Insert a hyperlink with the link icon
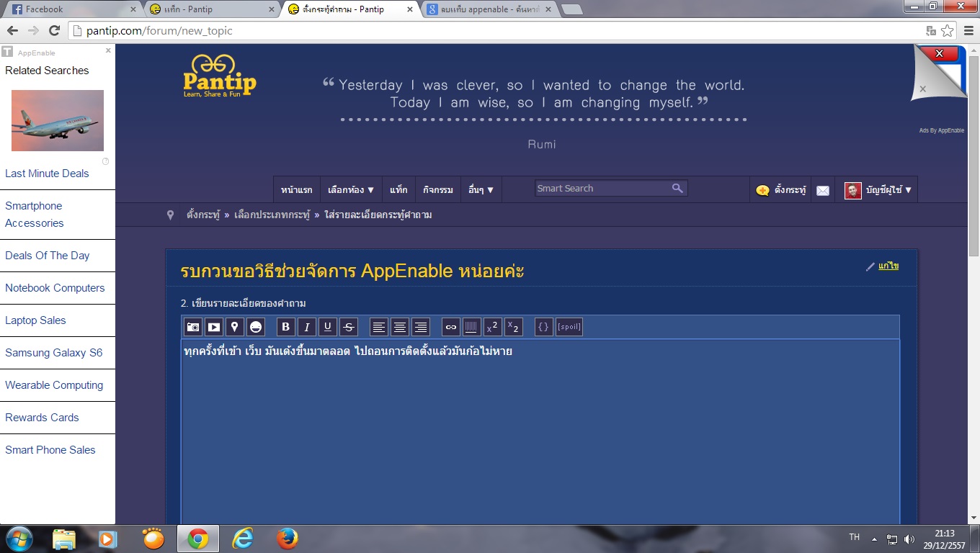The width and height of the screenshot is (980, 553). coord(451,327)
